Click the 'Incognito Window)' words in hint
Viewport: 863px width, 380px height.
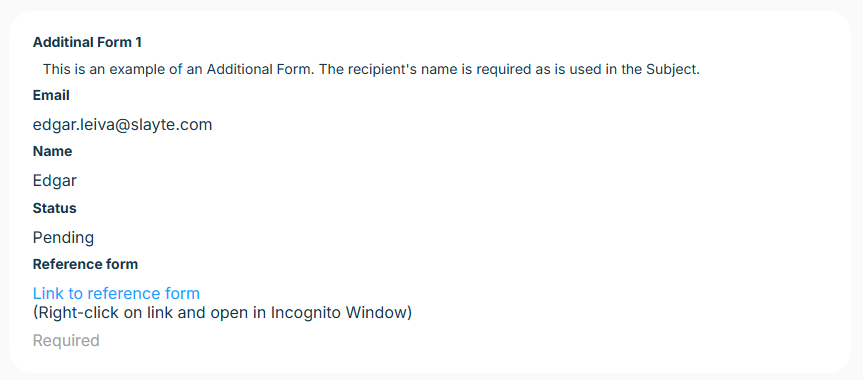tap(341, 313)
